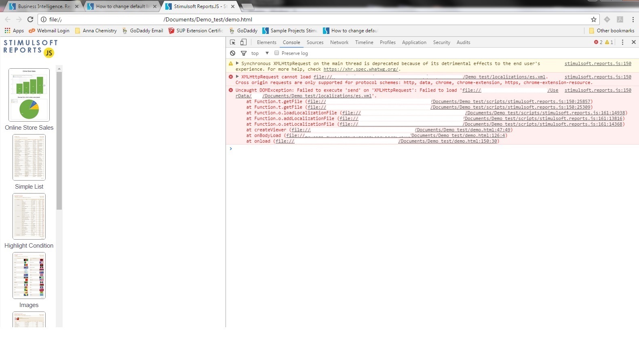Toggle the device toolbar icon in DevTools

click(243, 42)
